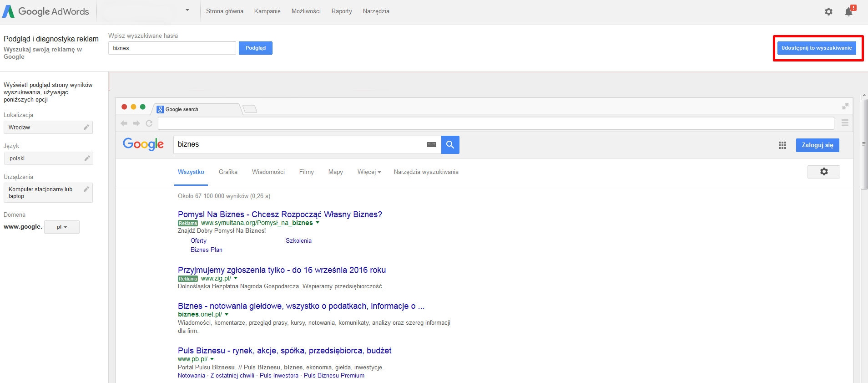The width and height of the screenshot is (868, 383).
Task: Expand the preview window fullscreen icon
Action: (x=845, y=106)
